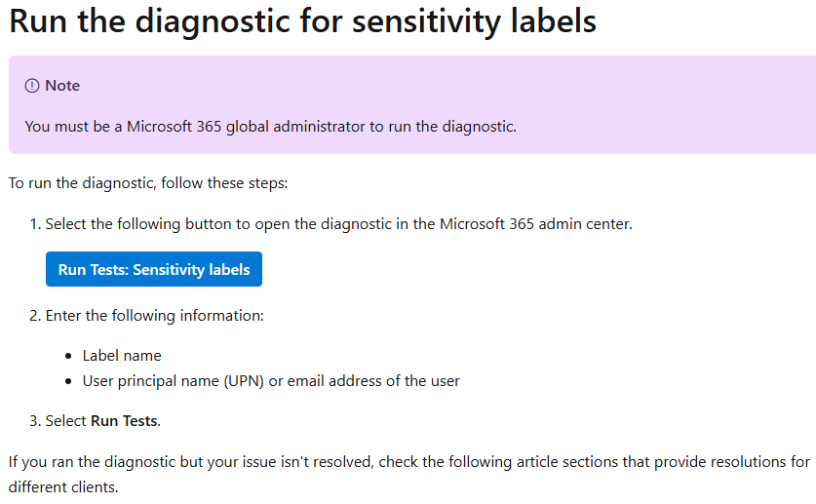Select the Note label in the purple box
Screen dimensions: 816x504
(x=62, y=86)
